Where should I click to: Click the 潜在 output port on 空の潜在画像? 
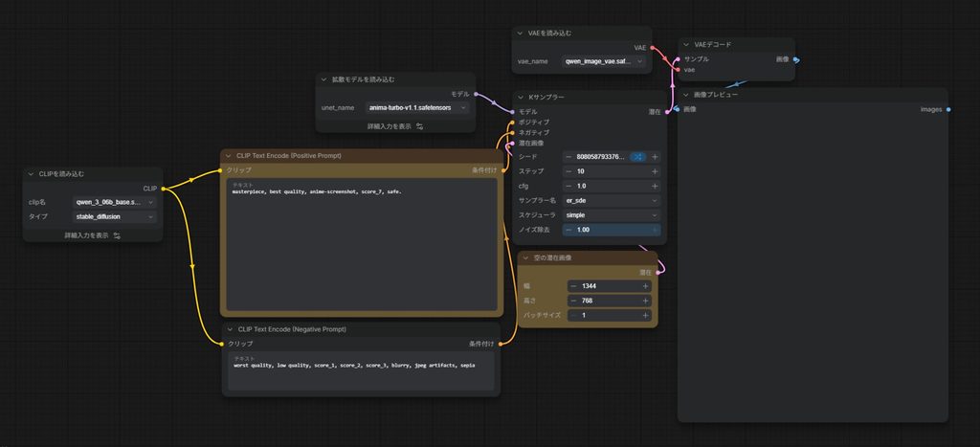(657, 273)
